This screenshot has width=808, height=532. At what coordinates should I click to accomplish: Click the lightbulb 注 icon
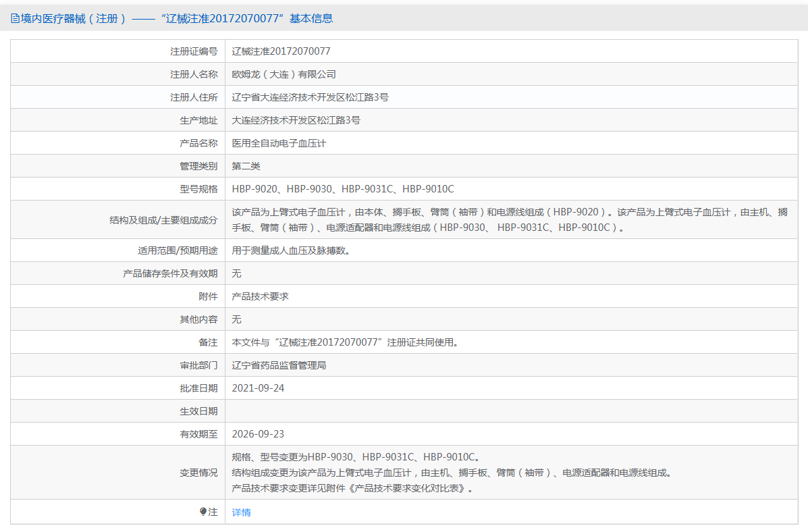click(x=203, y=512)
